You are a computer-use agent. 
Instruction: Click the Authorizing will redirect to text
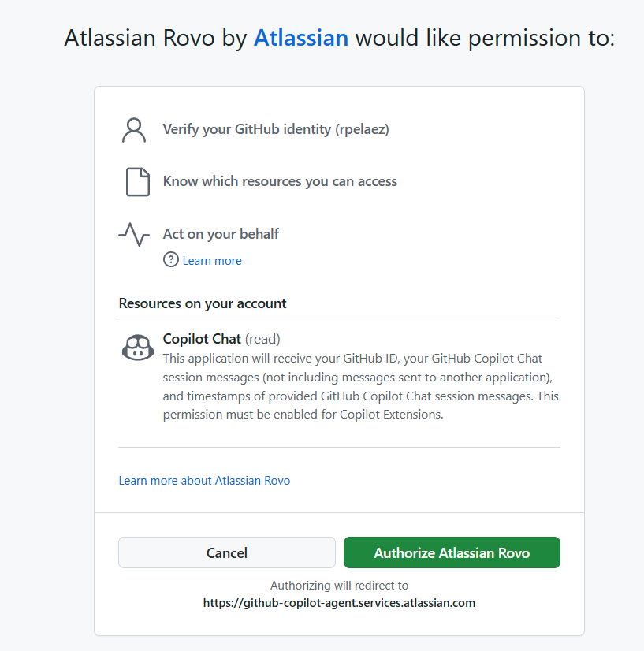coord(339,586)
